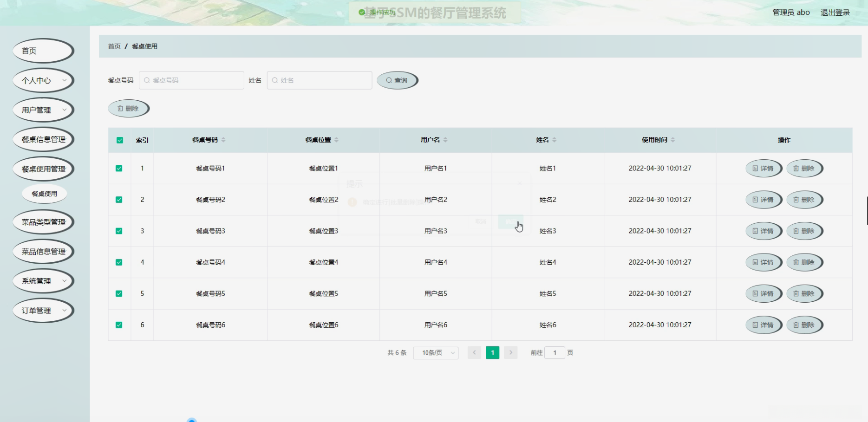Open the 10条/页 page size dropdown
The width and height of the screenshot is (868, 422).
[436, 353]
